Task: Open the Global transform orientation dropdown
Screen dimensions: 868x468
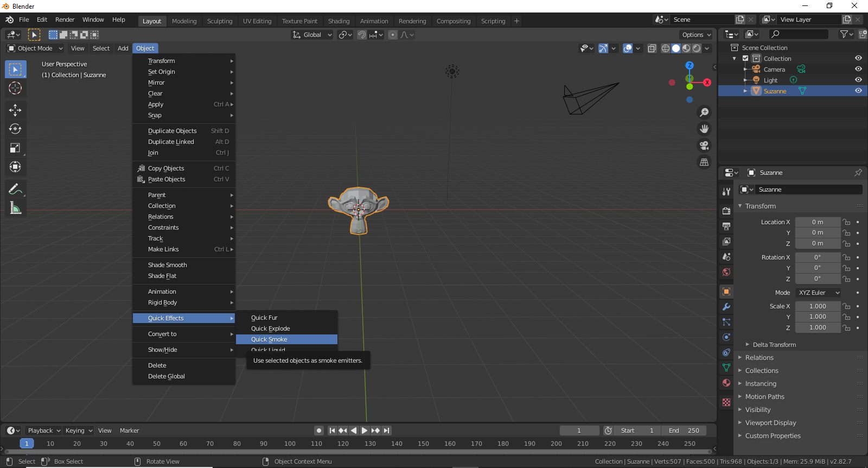Action: 312,35
